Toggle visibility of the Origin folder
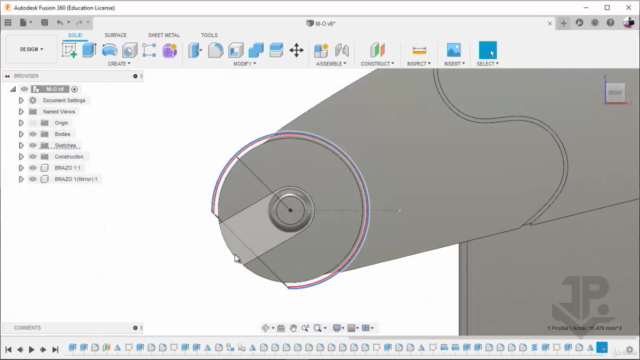This screenshot has height=360, width=640. [33, 123]
